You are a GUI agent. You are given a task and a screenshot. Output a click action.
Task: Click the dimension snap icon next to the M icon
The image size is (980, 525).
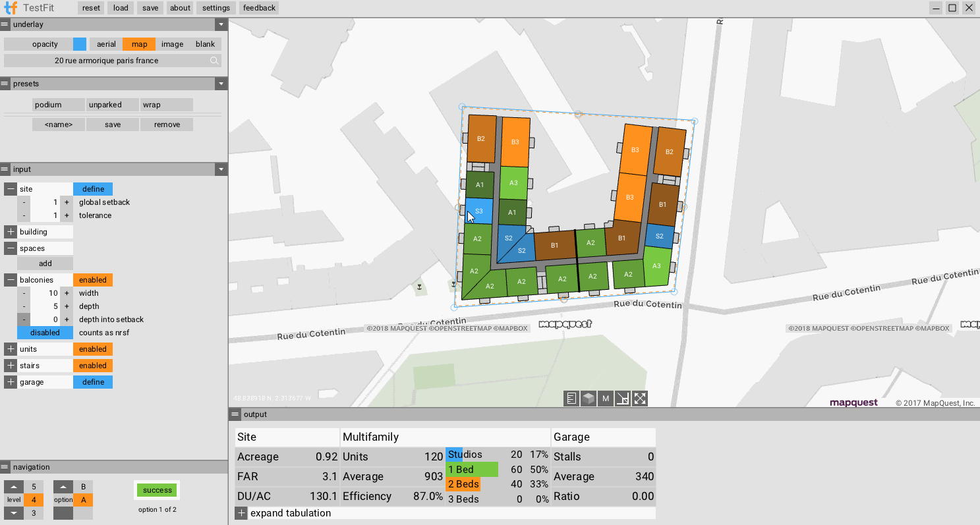click(621, 398)
